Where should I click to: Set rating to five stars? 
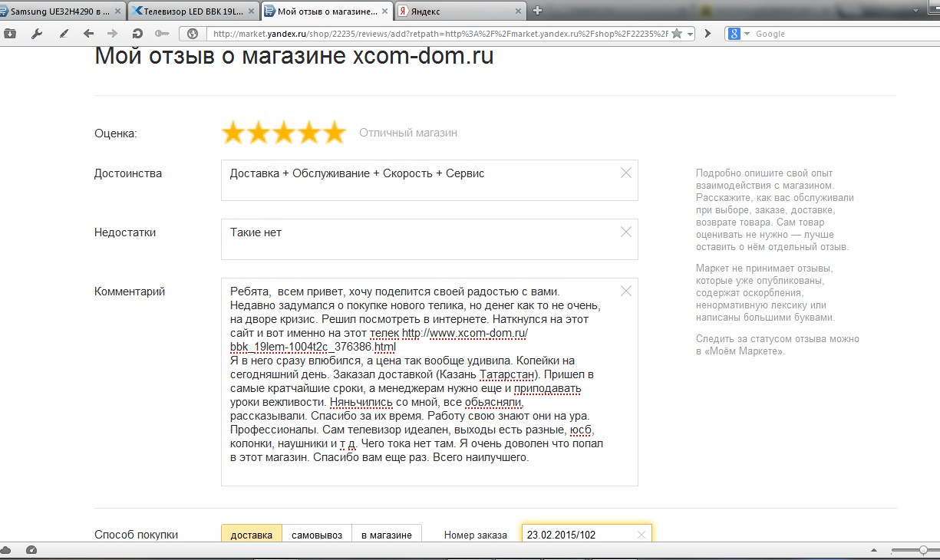[335, 133]
